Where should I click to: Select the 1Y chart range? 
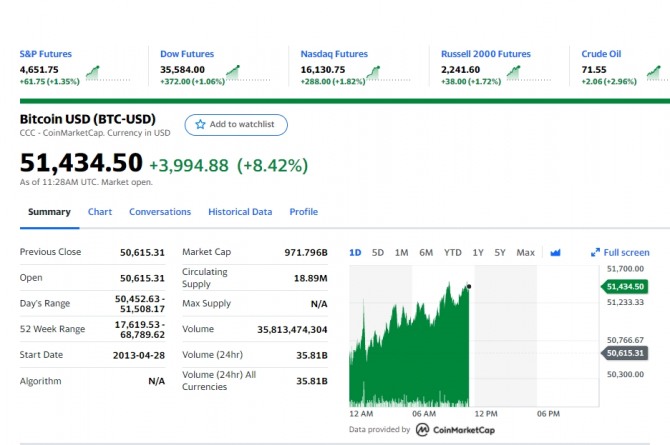[x=478, y=253]
